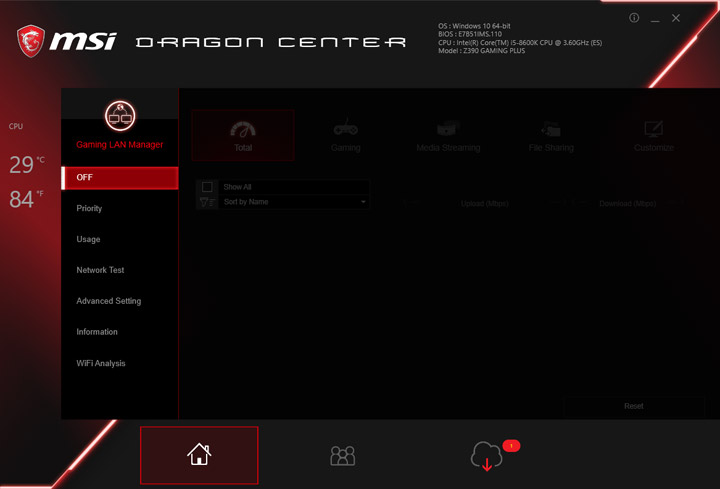The width and height of the screenshot is (720, 489).
Task: Select the Gaming gamepad tab
Action: point(346,135)
